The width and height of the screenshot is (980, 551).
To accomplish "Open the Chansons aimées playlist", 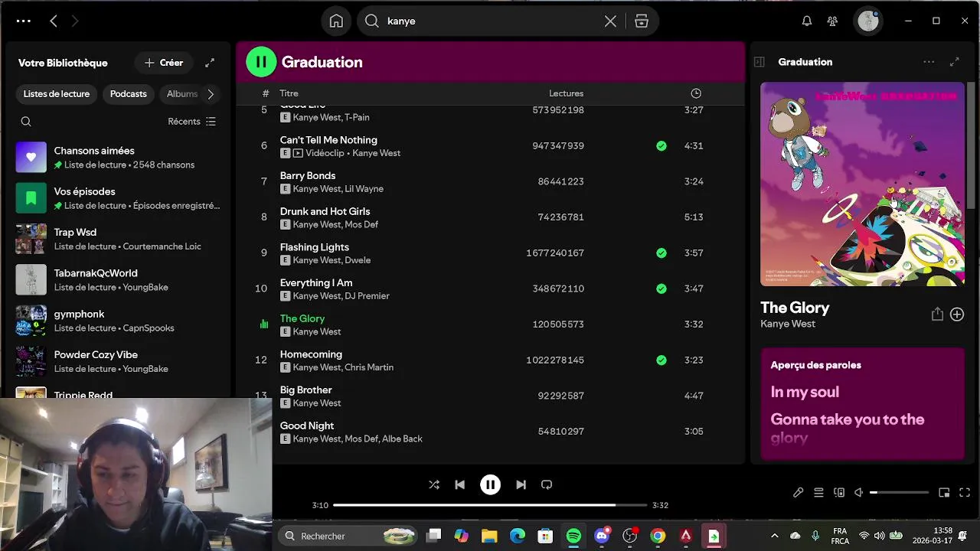I will 118,158.
